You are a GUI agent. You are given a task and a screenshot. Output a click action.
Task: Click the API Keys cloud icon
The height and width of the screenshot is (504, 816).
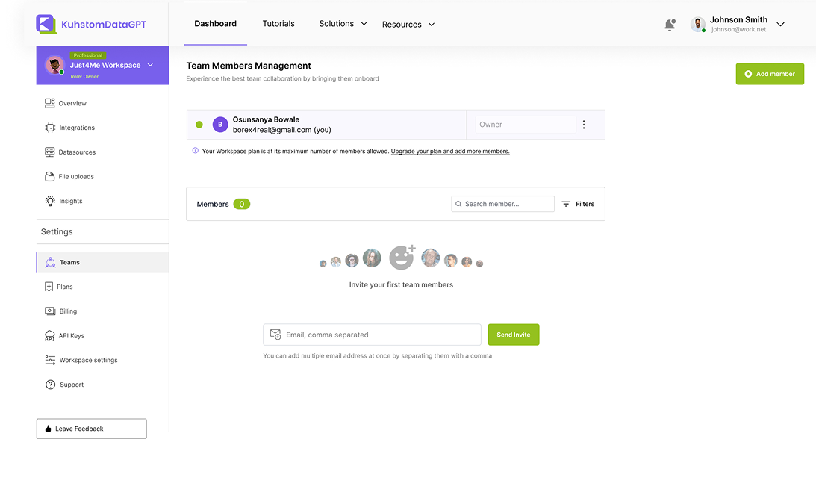(x=50, y=336)
